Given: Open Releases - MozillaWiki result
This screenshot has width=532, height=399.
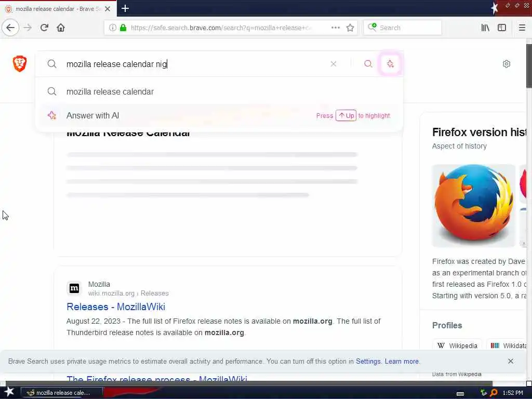Looking at the screenshot, I should [x=116, y=307].
